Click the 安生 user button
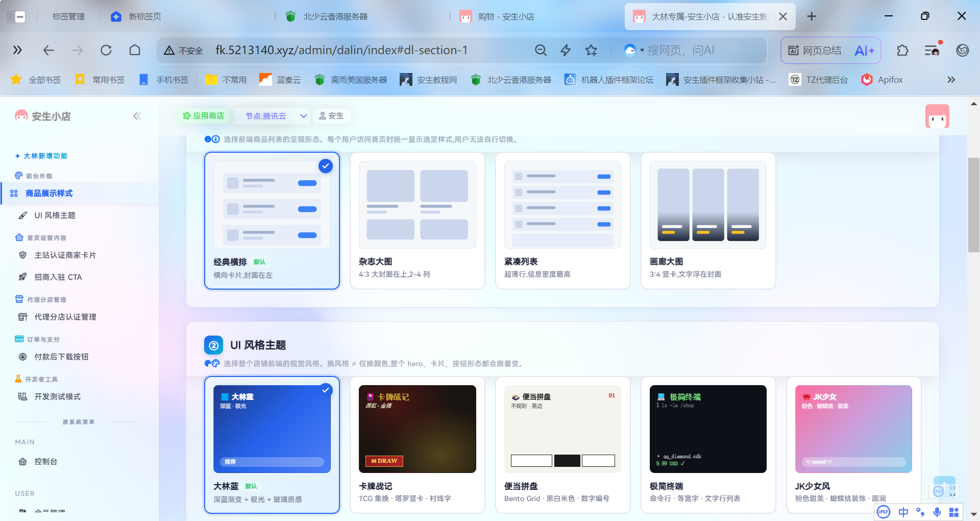The width and height of the screenshot is (980, 521). [331, 116]
